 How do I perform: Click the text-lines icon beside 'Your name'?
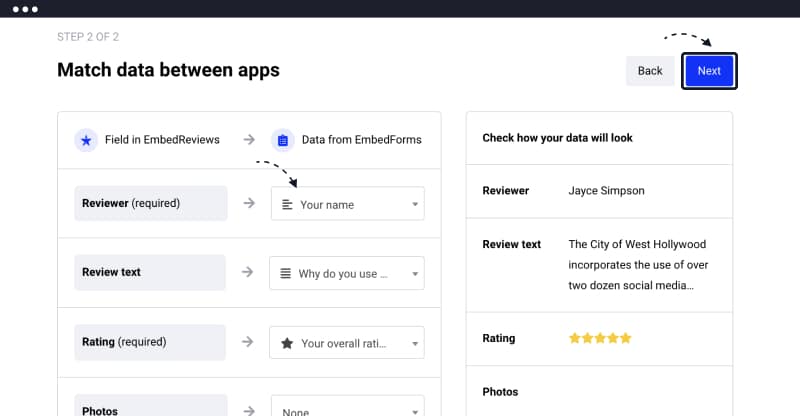[x=287, y=205]
